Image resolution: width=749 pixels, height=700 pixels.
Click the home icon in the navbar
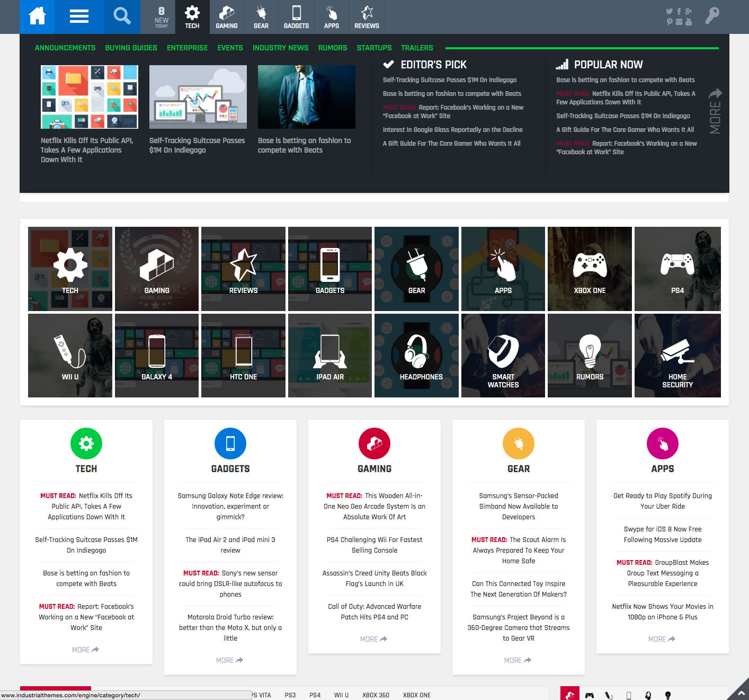[37, 16]
